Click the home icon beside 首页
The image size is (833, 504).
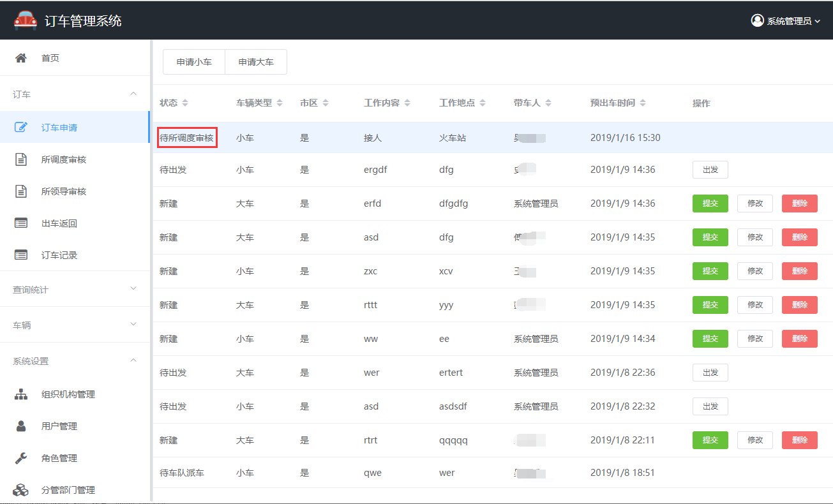pyautogui.click(x=21, y=58)
